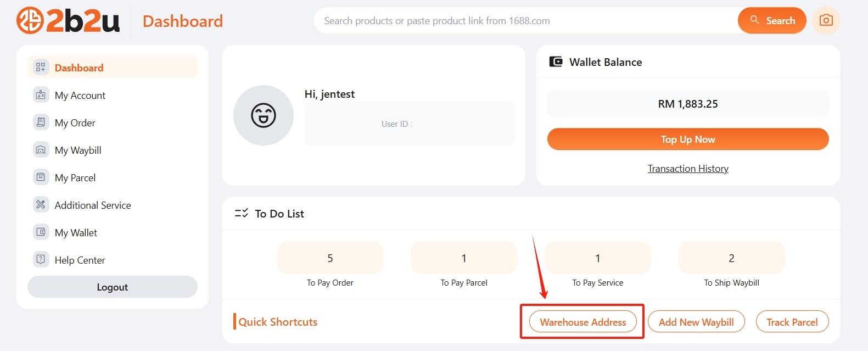Click the Logout button
The height and width of the screenshot is (351, 868).
click(x=113, y=287)
